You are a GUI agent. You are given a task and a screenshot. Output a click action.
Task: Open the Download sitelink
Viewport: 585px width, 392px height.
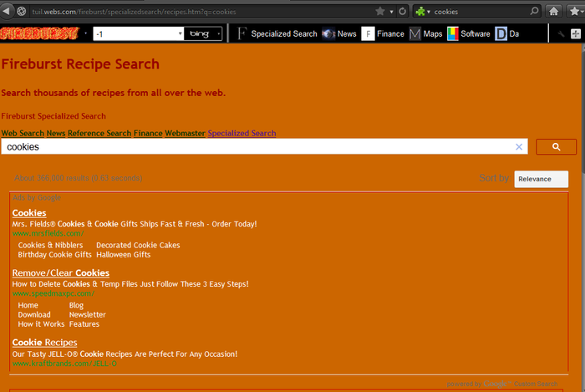click(34, 315)
